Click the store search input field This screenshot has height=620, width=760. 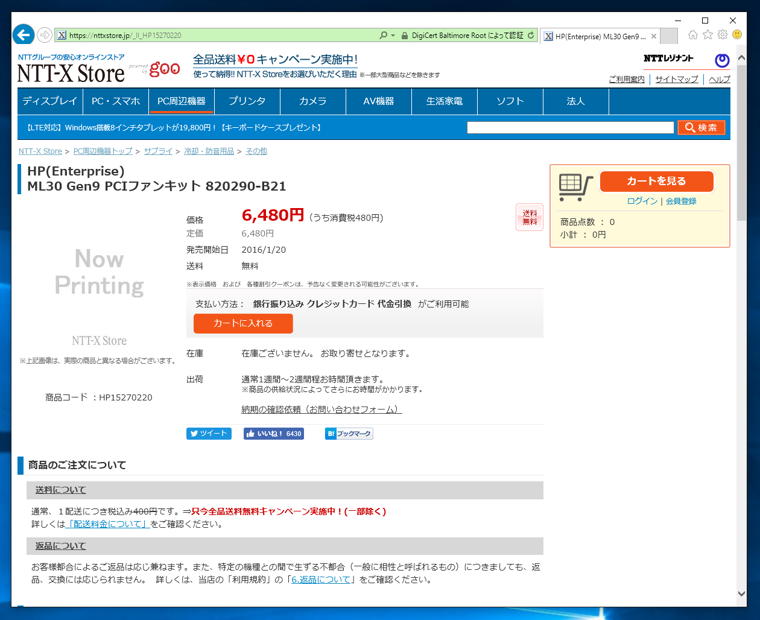tap(570, 127)
